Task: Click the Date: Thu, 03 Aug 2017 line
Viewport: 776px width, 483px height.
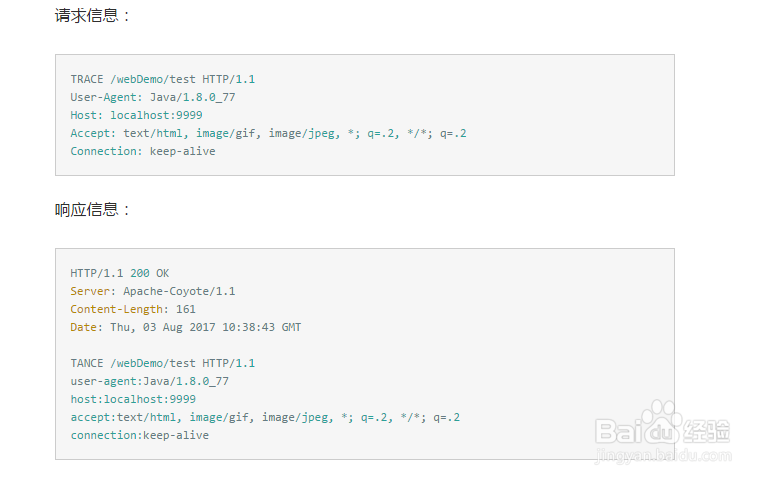Action: click(x=185, y=327)
